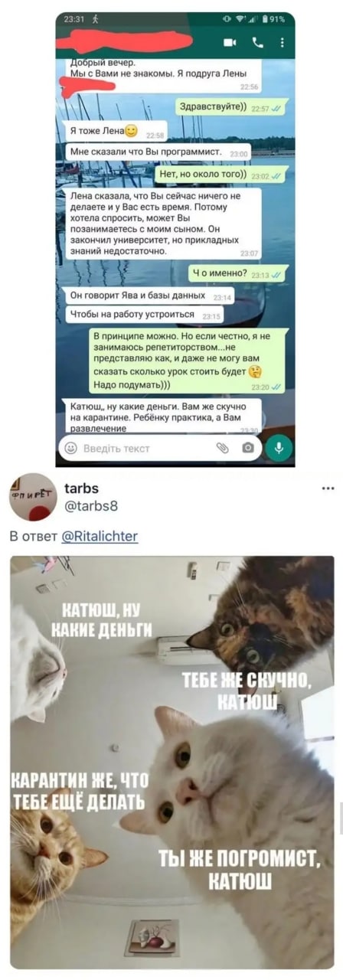The height and width of the screenshot is (980, 343).
Task: Start a video call in WhatsApp header
Action: (230, 43)
